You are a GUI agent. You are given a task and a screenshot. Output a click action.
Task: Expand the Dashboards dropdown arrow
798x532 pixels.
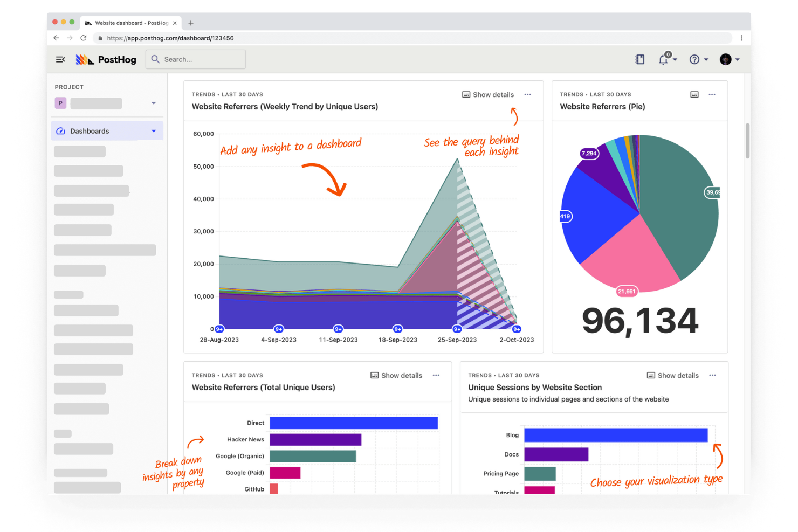(x=154, y=131)
